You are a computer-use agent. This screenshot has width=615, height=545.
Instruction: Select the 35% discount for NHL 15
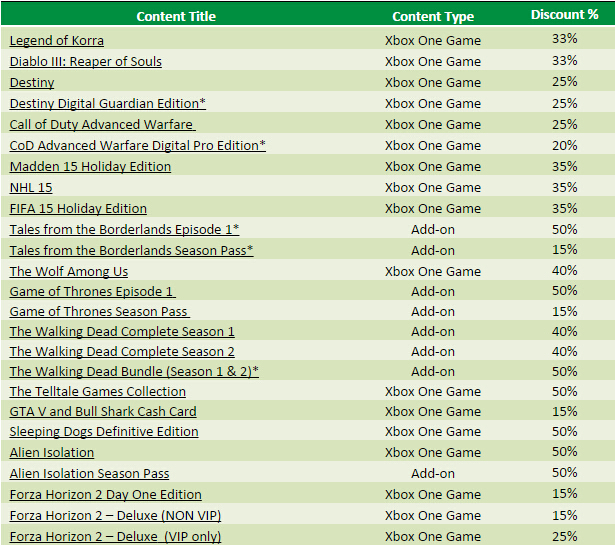[x=564, y=187]
